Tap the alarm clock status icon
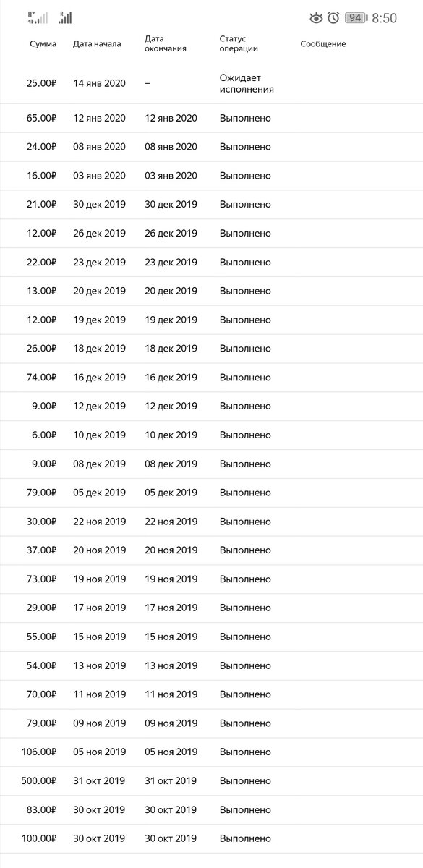423x868 pixels. coord(333,18)
